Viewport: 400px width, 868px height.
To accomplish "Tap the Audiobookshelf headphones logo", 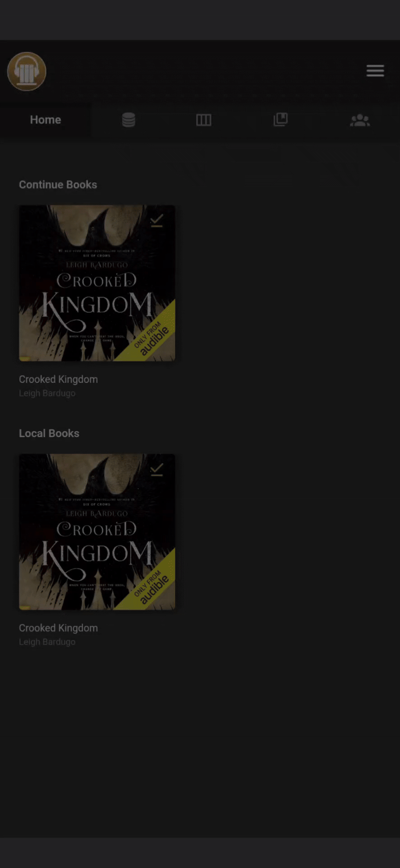I will [x=26, y=72].
